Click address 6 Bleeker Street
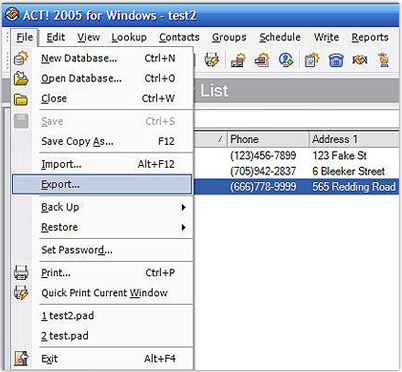The height and width of the screenshot is (372, 402). point(348,171)
